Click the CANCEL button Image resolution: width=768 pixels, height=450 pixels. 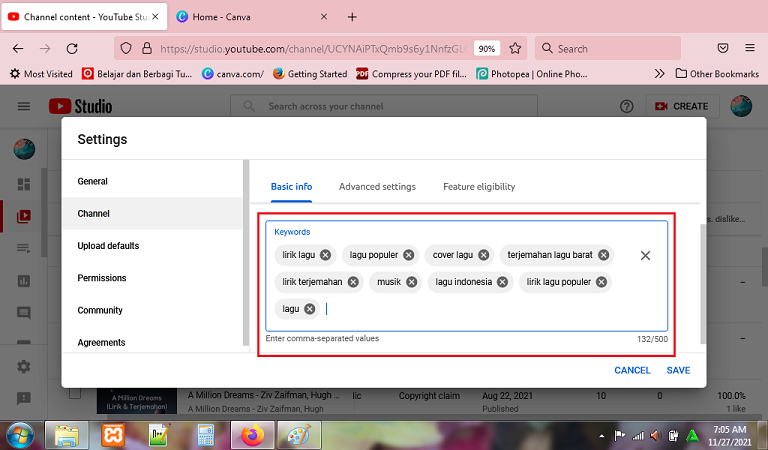(632, 371)
